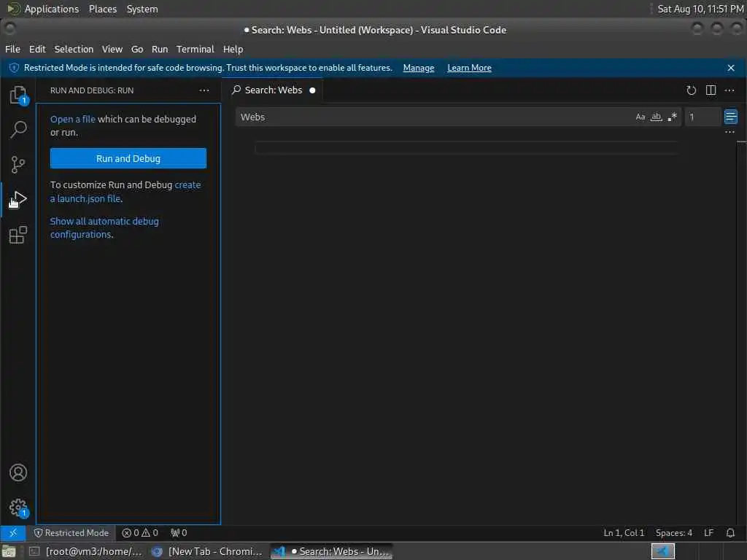Open the Extensions view
This screenshot has width=747, height=560.
tap(18, 235)
